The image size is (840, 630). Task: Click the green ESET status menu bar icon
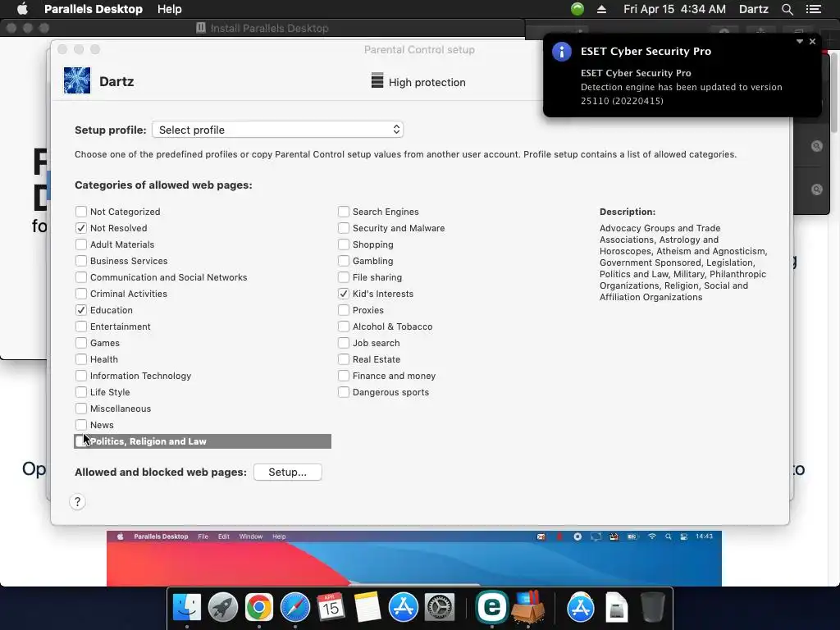point(577,9)
